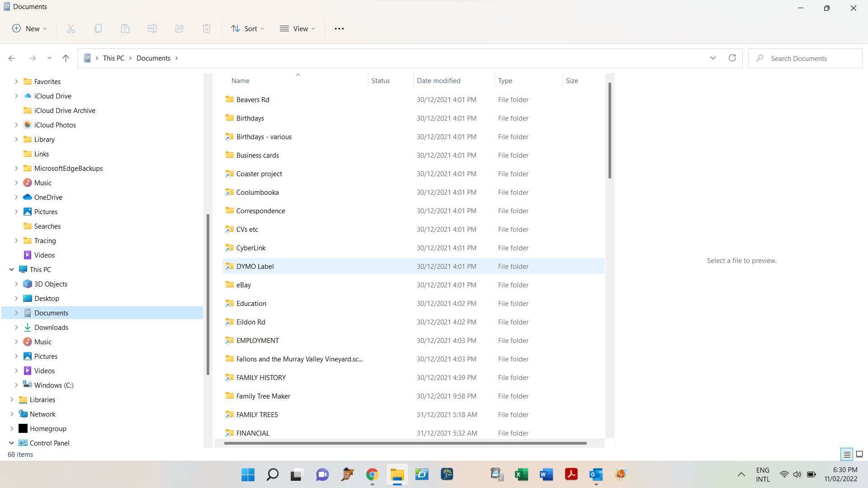Click the Share toolbar icon
This screenshot has height=488, width=868.
[x=179, y=28]
